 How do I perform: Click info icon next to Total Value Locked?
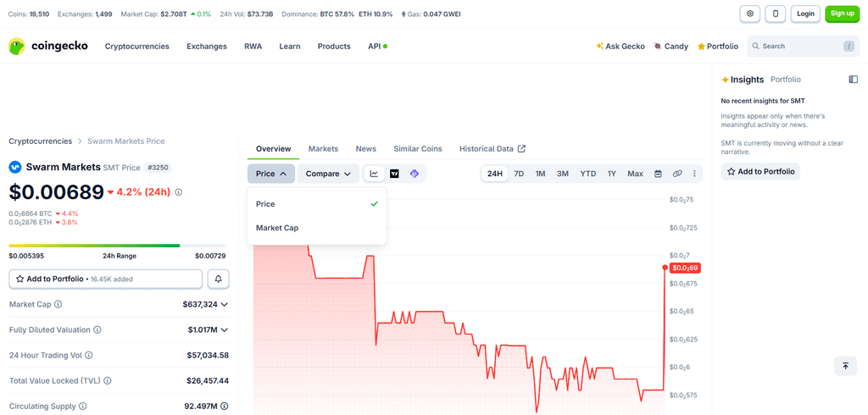(x=108, y=380)
